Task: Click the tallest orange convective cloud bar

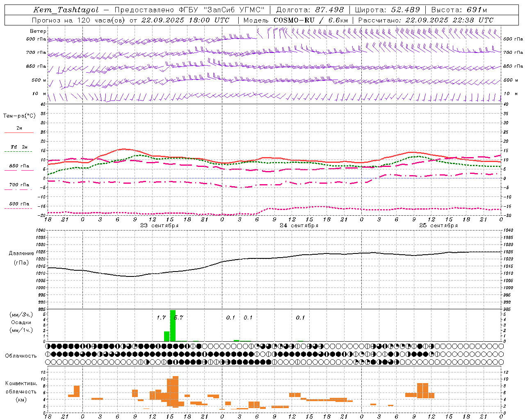Action: [x=176, y=392]
